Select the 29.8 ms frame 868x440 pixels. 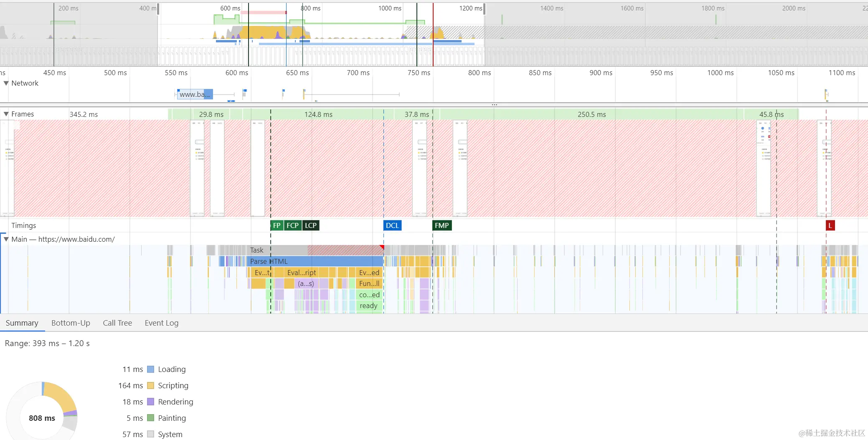coord(211,114)
